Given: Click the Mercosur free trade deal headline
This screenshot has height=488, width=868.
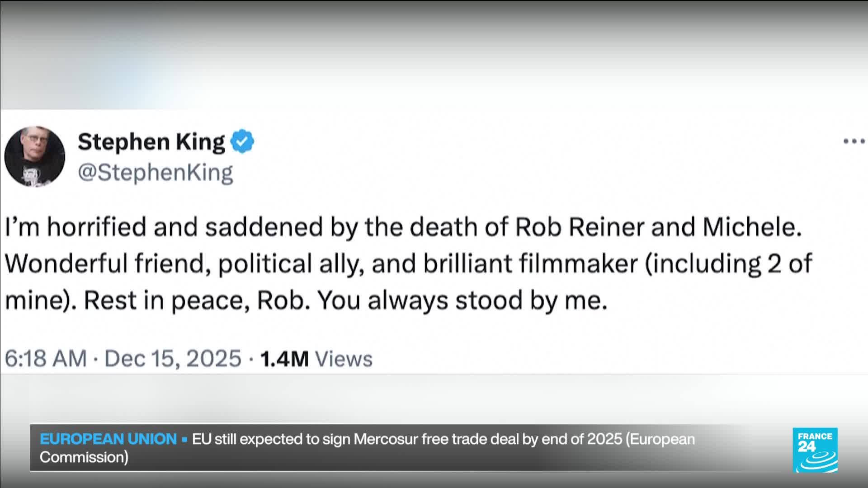Looking at the screenshot, I should pos(443,439).
